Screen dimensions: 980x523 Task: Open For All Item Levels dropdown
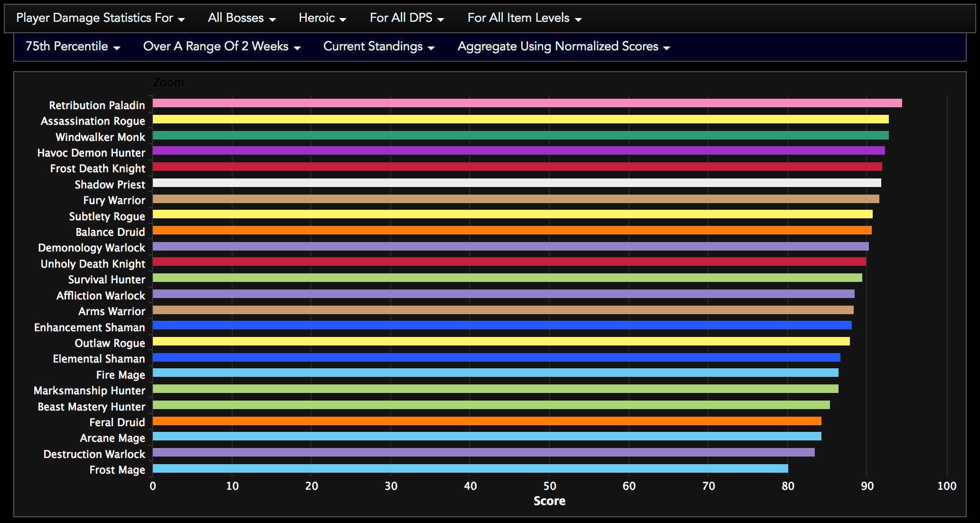click(524, 18)
